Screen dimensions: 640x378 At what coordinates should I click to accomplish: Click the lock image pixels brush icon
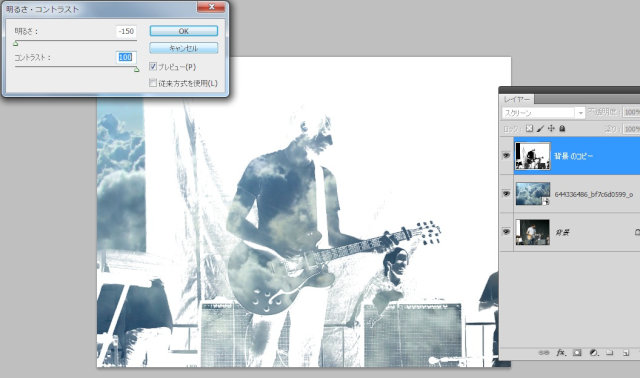(x=540, y=128)
